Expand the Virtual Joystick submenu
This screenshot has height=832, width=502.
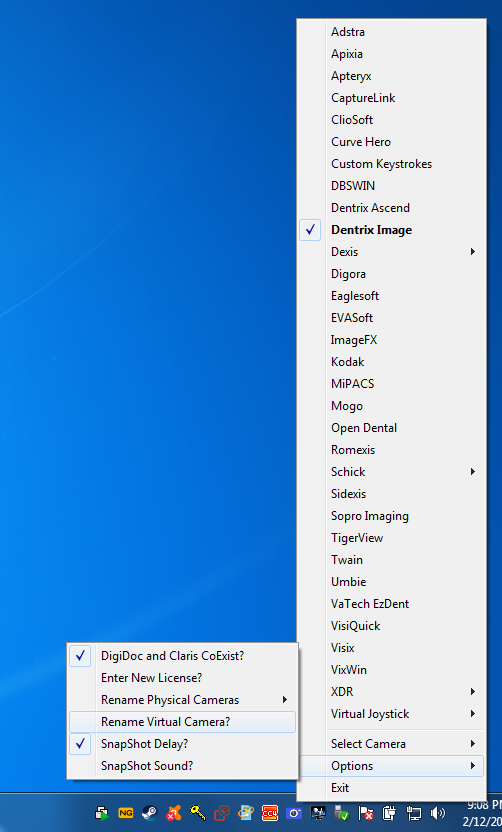[x=392, y=714]
